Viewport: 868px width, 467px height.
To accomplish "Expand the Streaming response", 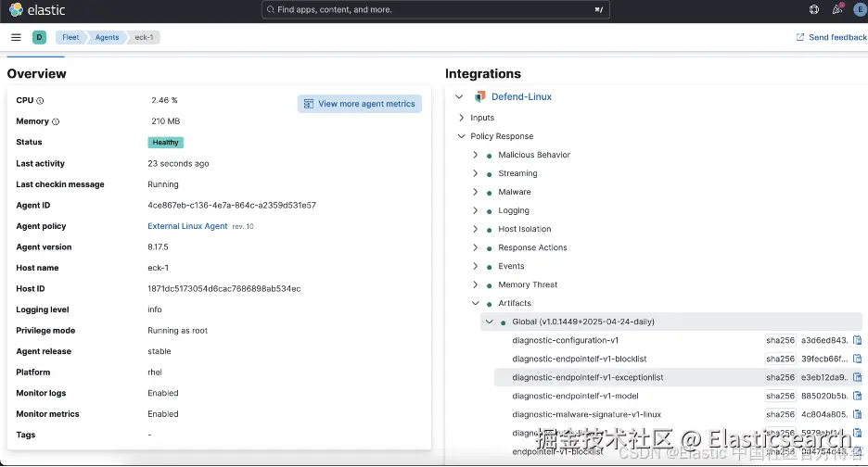I will pos(475,173).
